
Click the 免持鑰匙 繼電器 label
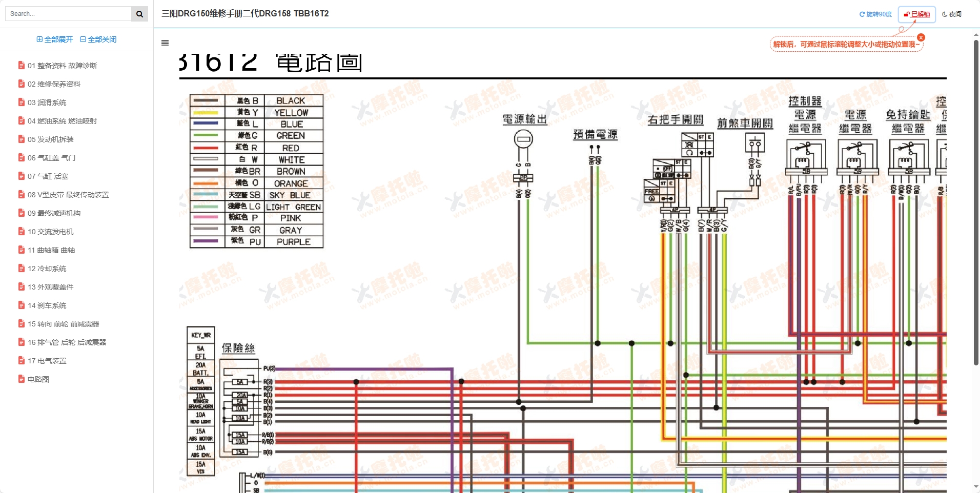point(908,121)
